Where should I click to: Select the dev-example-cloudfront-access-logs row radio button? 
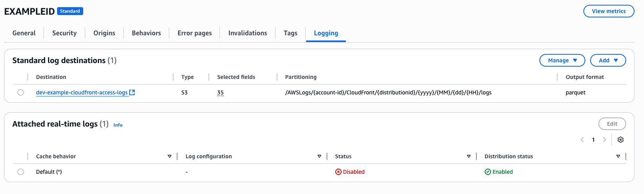[x=21, y=92]
